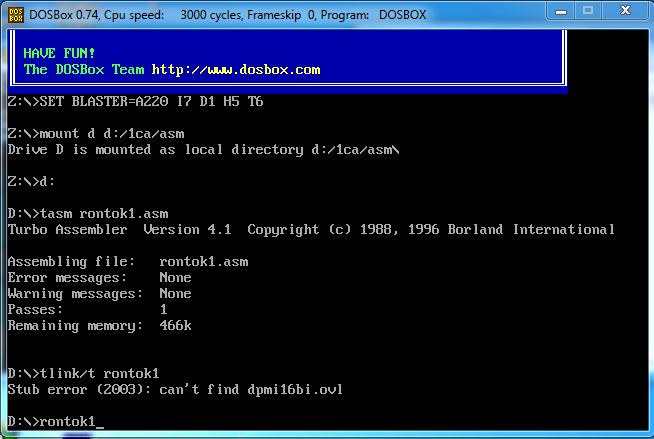Image resolution: width=654 pixels, height=439 pixels.
Task: Click 'The DOSBox Team' text
Action: [x=84, y=69]
